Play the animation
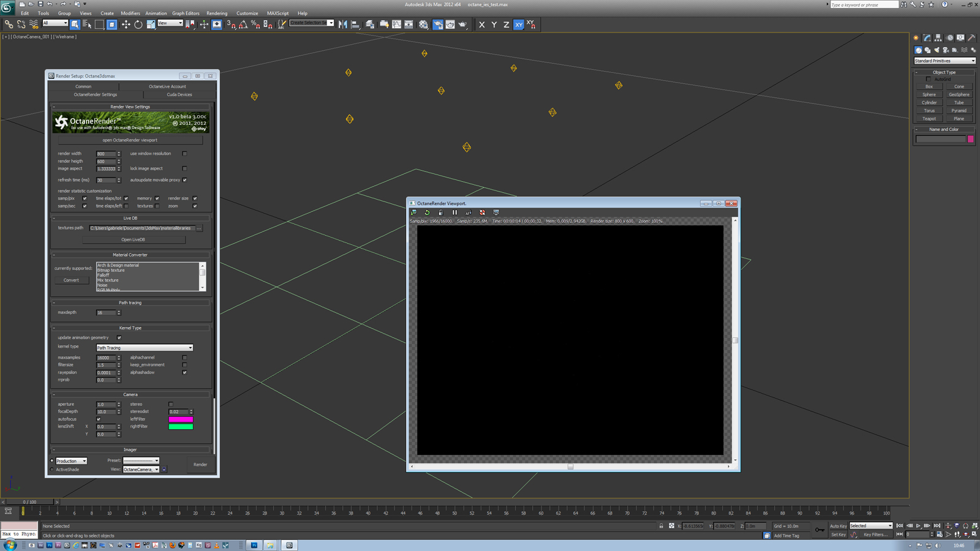The width and height of the screenshot is (980, 551). pyautogui.click(x=918, y=526)
